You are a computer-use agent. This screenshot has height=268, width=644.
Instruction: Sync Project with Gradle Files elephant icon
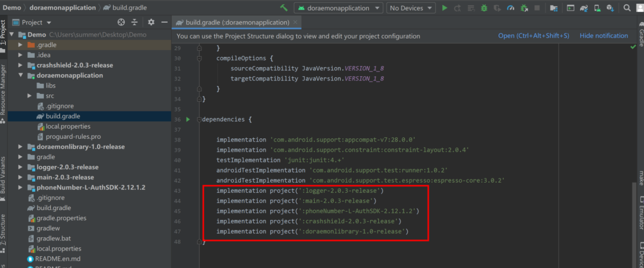click(x=584, y=8)
